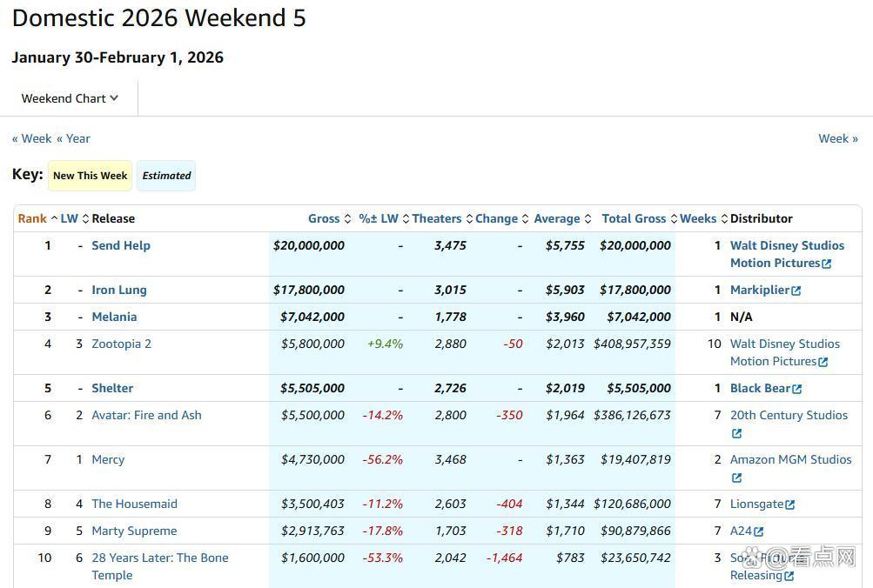Open external link icon beside Markiplier

796,291
